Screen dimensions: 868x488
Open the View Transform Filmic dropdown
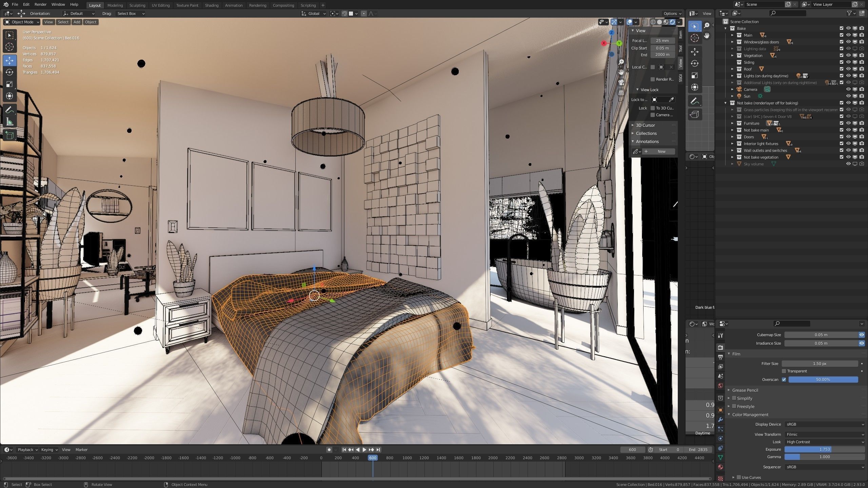[825, 434]
